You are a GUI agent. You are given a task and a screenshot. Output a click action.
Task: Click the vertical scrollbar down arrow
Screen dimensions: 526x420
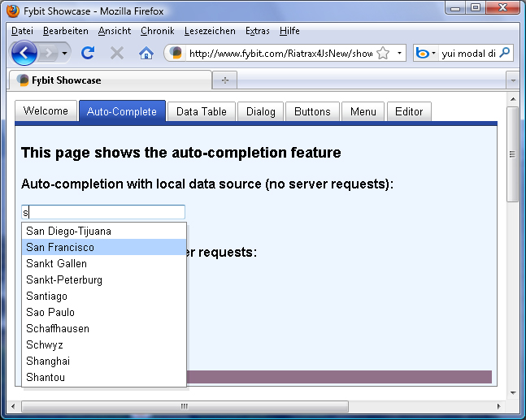[513, 392]
